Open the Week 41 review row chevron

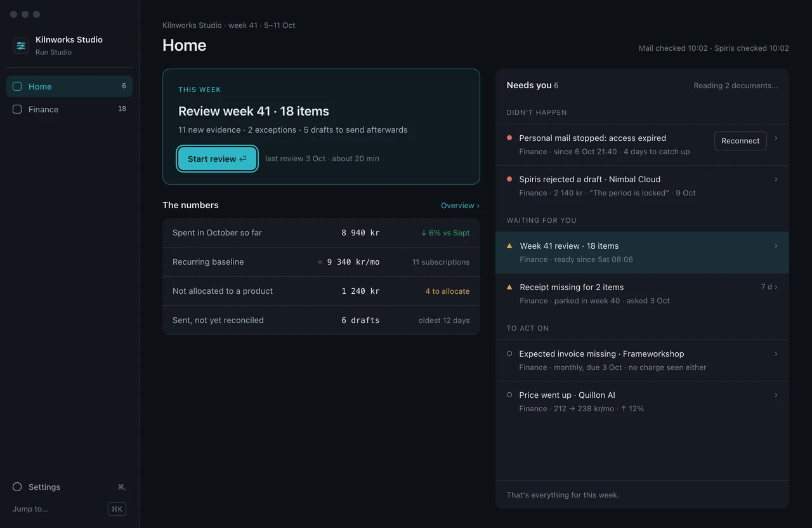pyautogui.click(x=776, y=246)
